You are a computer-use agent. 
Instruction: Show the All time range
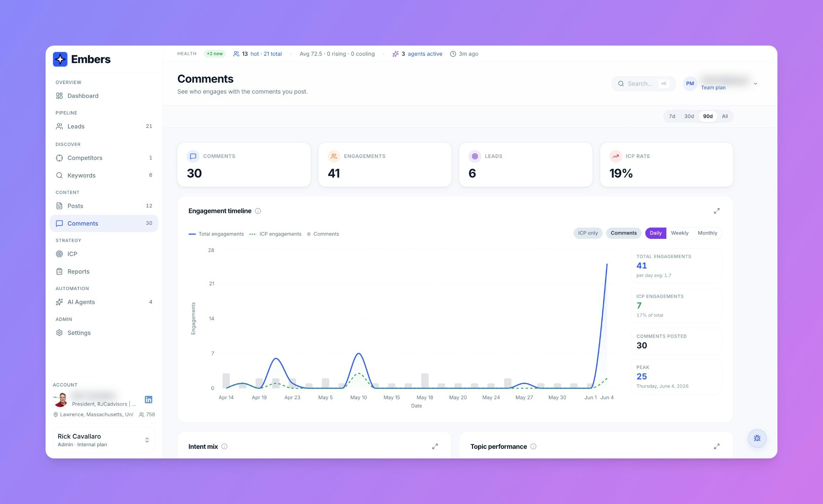point(725,116)
